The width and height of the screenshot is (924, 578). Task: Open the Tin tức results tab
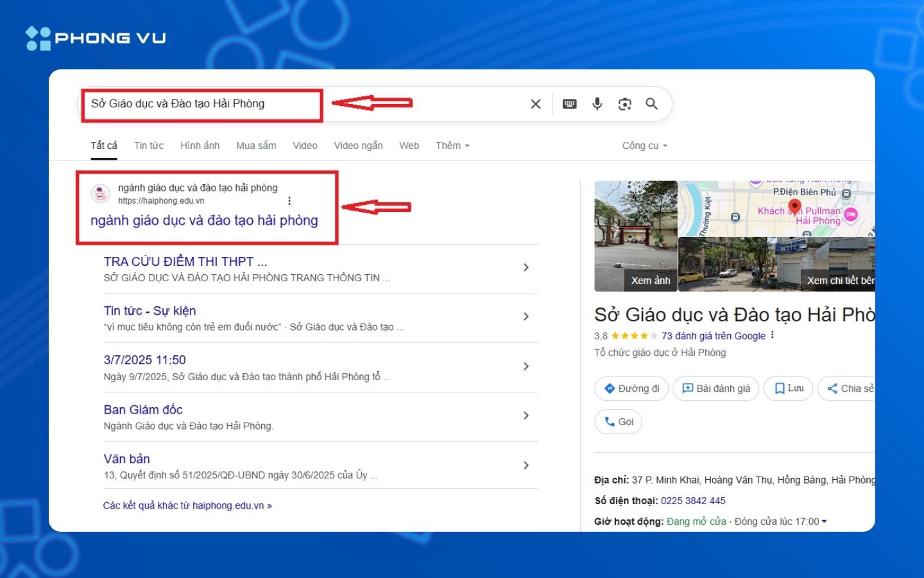coord(149,145)
